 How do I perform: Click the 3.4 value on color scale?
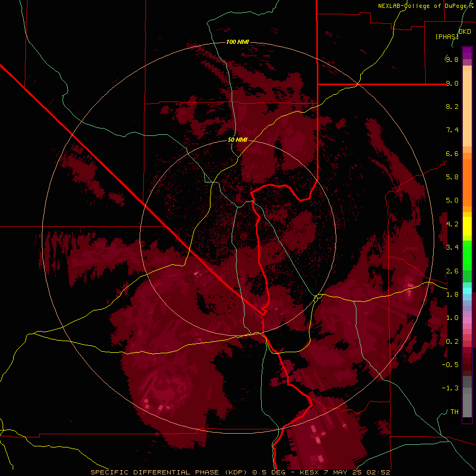[x=452, y=248]
